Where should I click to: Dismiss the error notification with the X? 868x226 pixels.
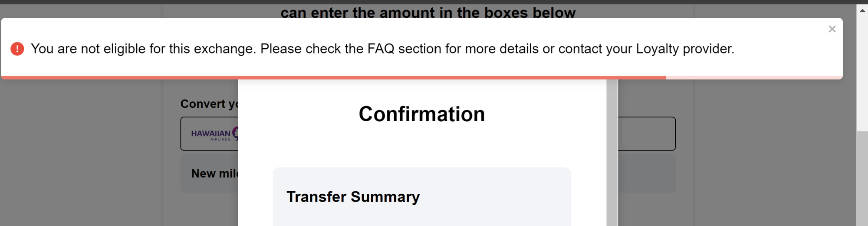coord(832,29)
